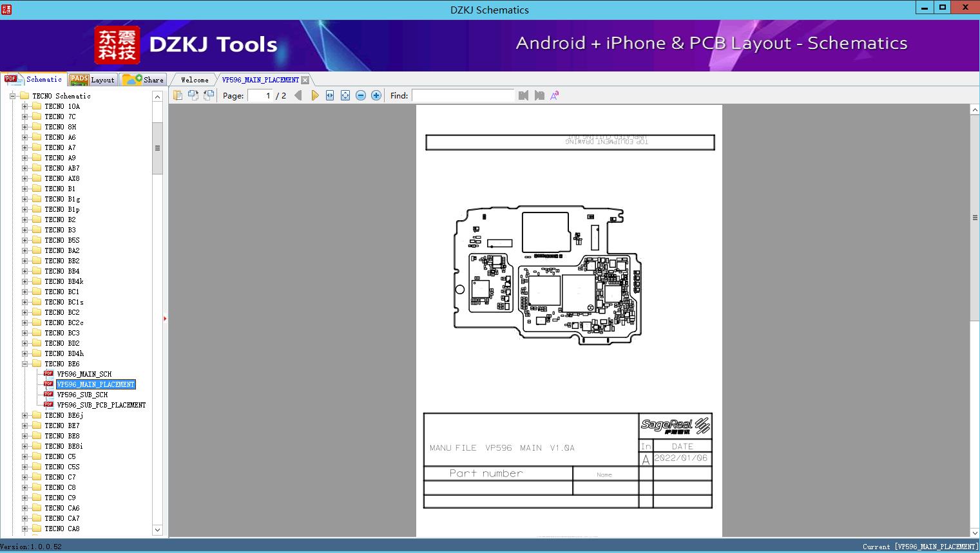Image resolution: width=980 pixels, height=553 pixels.
Task: Click document viewer scroll up arrow
Action: click(974, 110)
